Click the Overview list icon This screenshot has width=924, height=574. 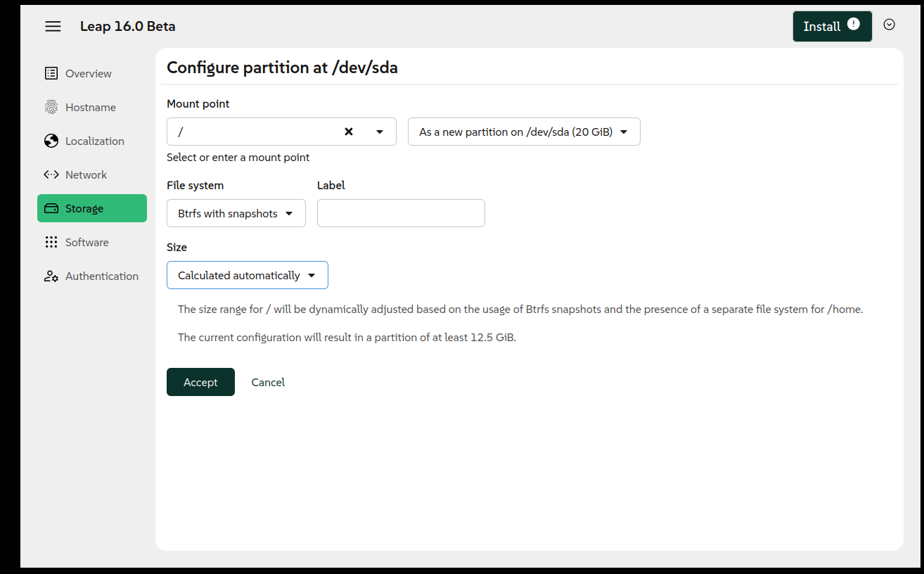click(x=51, y=73)
